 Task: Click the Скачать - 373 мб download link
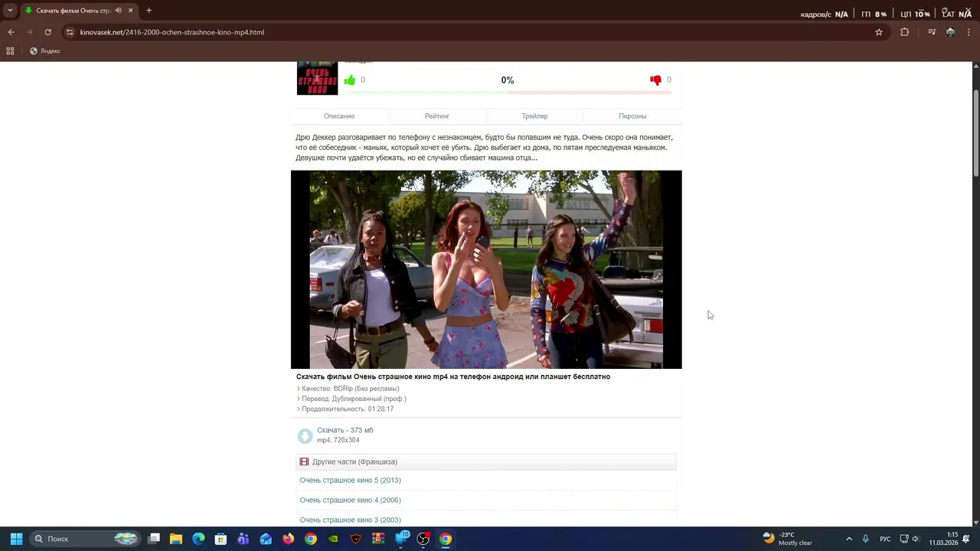point(345,430)
